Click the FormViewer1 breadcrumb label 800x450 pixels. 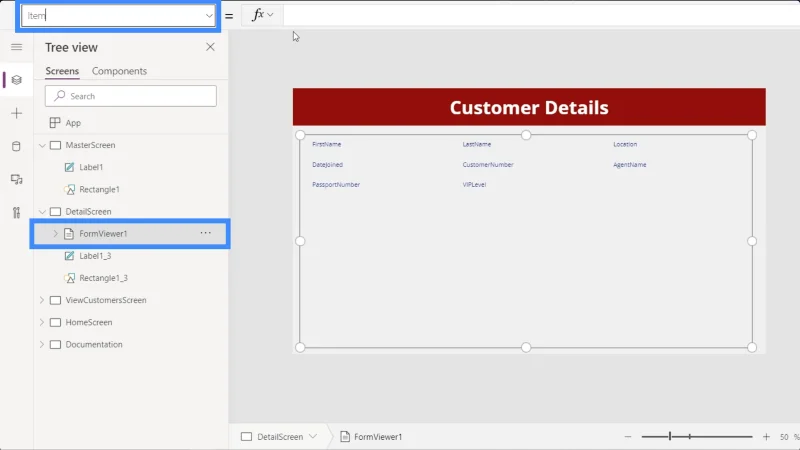[378, 437]
